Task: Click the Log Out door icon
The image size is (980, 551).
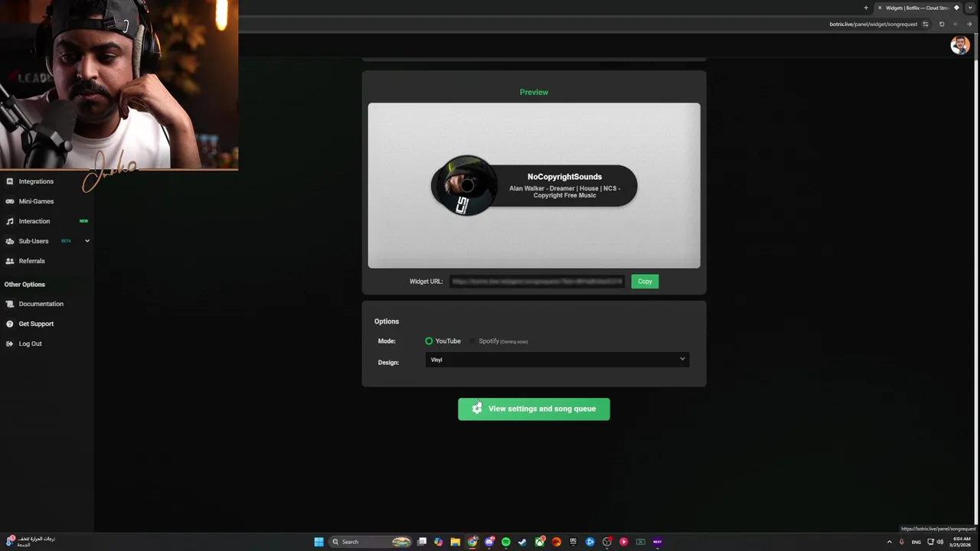Action: (10, 344)
